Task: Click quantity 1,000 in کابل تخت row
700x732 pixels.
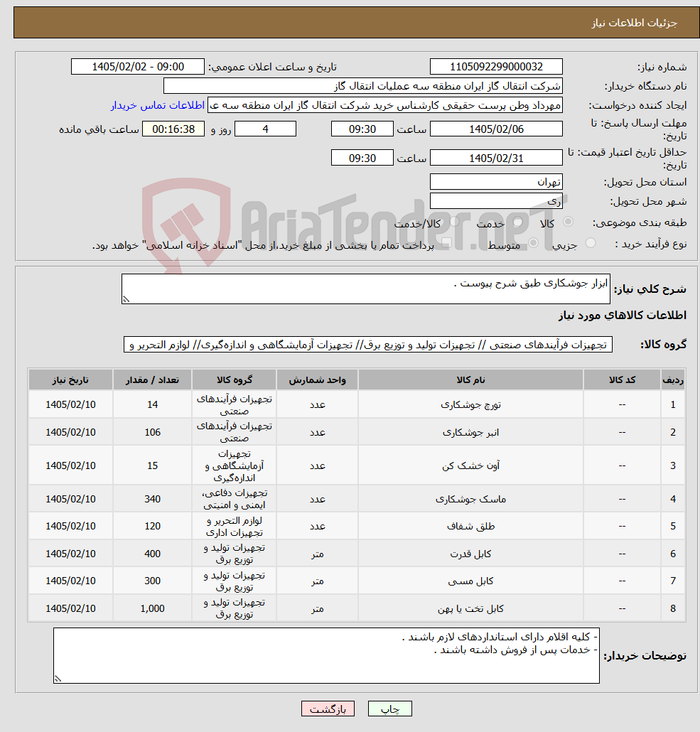Action: point(152,608)
